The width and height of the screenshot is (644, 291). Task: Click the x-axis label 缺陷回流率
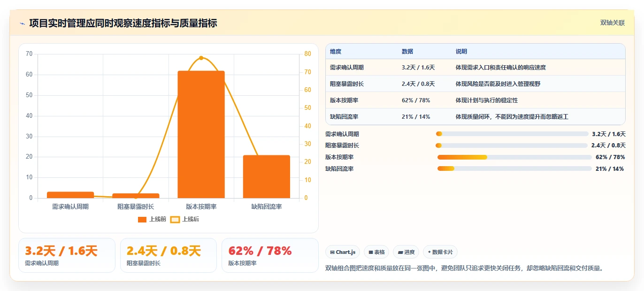tap(267, 207)
